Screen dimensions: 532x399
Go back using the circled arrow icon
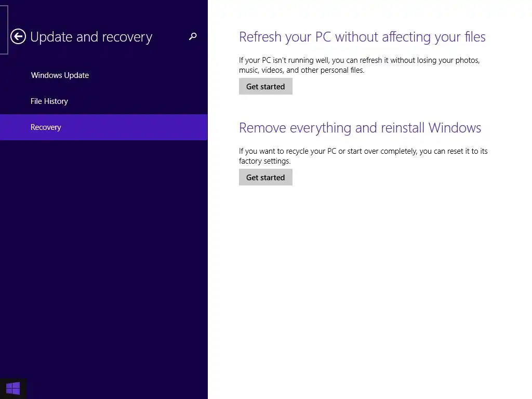tap(18, 37)
